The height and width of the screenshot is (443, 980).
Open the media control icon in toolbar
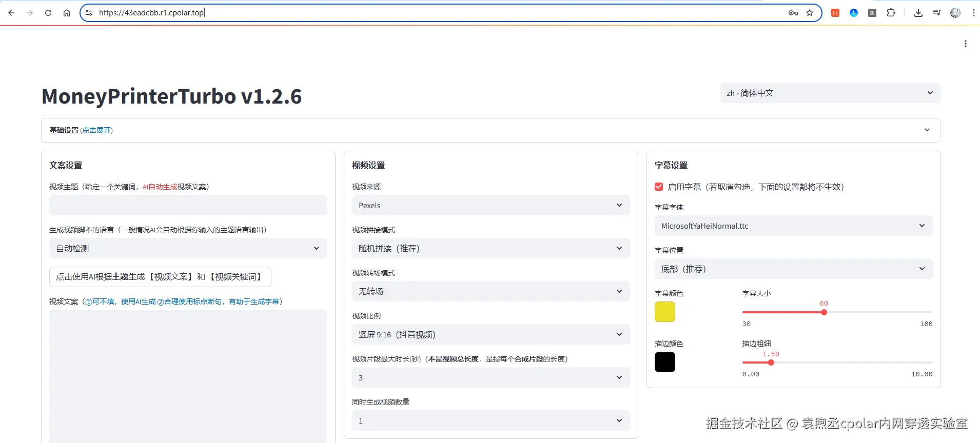pos(937,13)
